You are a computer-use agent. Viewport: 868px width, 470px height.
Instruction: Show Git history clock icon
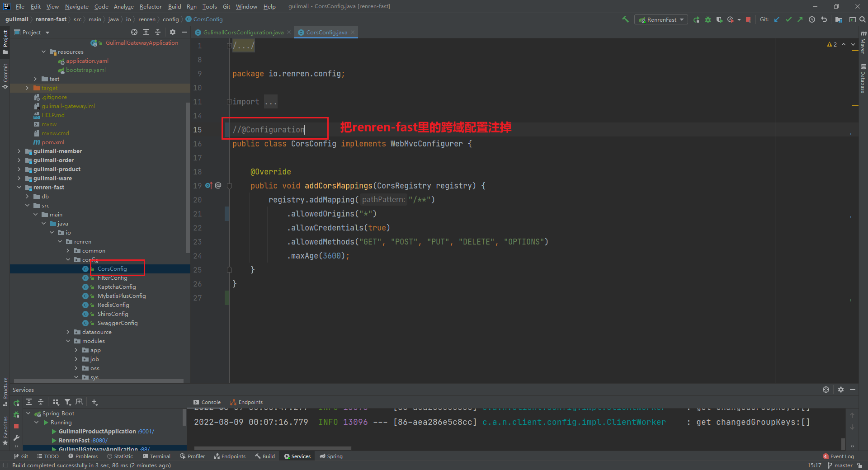click(812, 19)
